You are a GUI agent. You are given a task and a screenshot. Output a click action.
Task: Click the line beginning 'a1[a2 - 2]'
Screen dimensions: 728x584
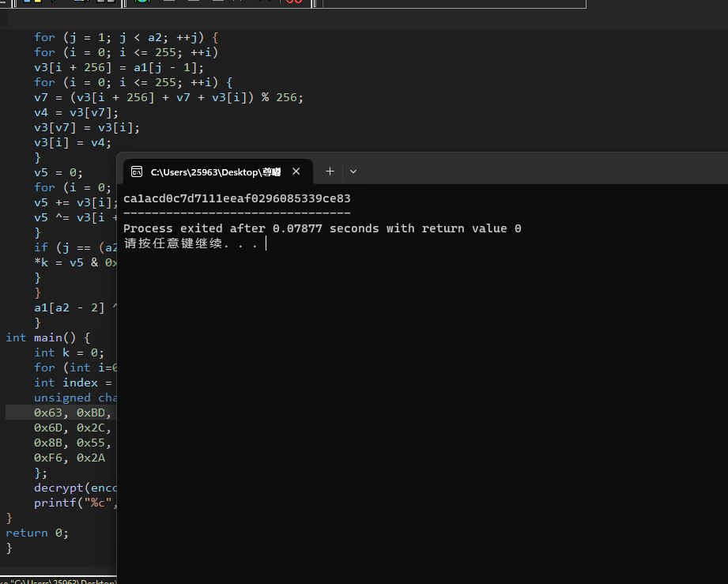pos(75,307)
